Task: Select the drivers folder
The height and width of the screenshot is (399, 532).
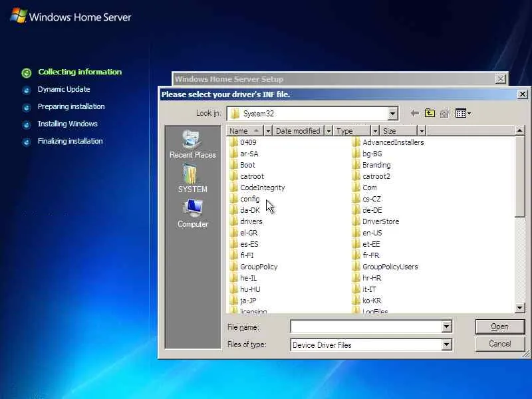Action: pyautogui.click(x=246, y=221)
